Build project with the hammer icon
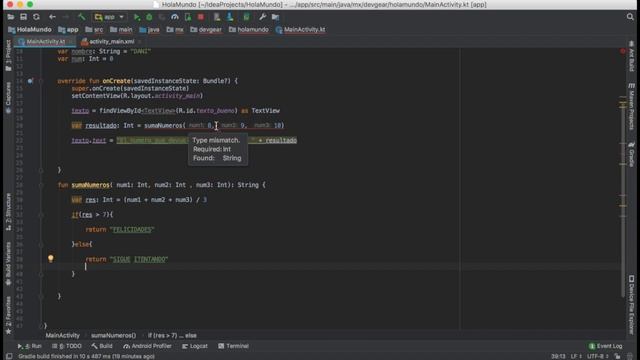 point(82,17)
